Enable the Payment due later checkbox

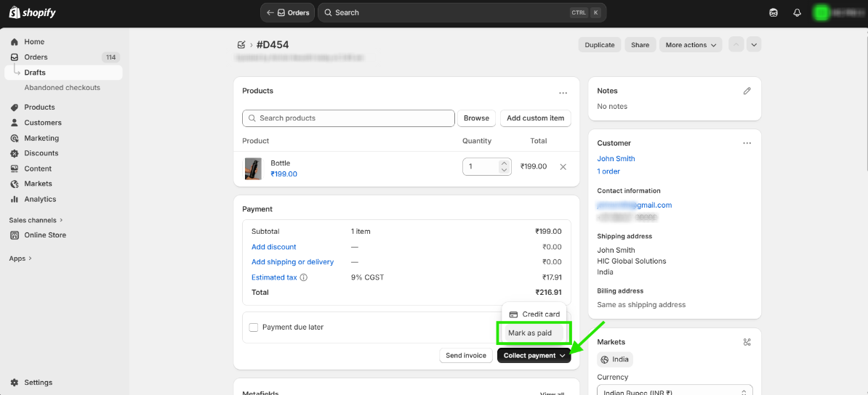pyautogui.click(x=254, y=327)
